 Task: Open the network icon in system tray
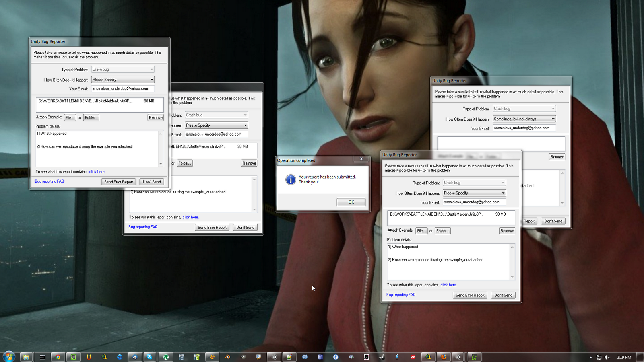(599, 357)
